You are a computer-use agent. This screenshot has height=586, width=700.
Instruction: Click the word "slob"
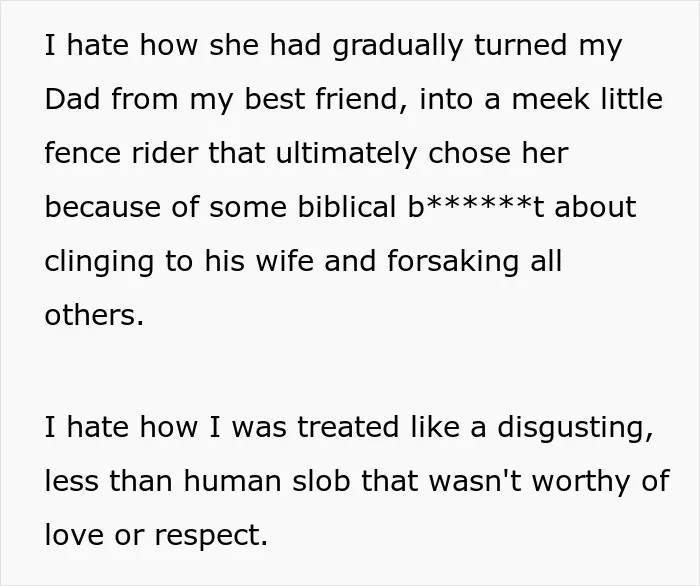pyautogui.click(x=321, y=481)
